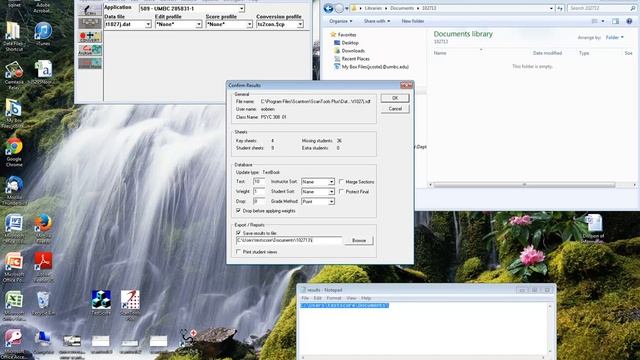Click the Browse button

[x=359, y=240]
